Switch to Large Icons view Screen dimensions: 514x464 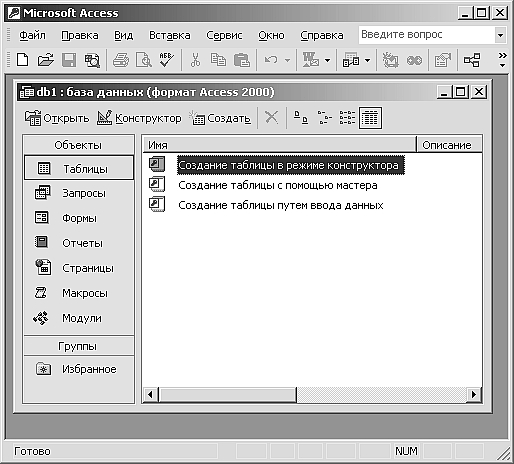click(x=300, y=118)
